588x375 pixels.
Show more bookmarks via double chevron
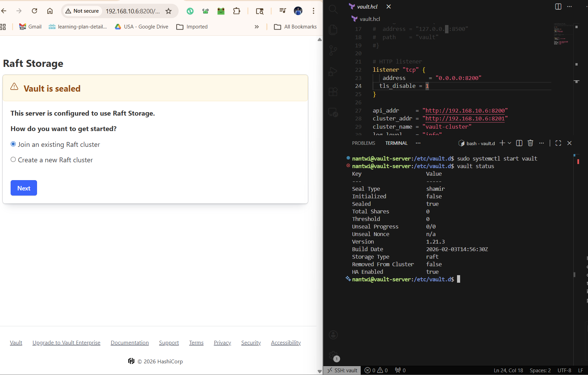(256, 27)
